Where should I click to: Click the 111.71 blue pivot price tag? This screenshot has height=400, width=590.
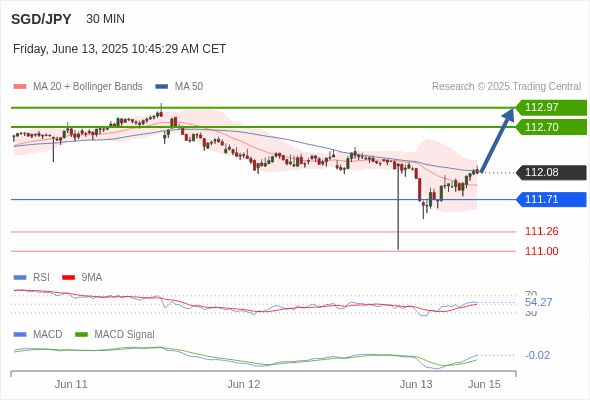(551, 199)
